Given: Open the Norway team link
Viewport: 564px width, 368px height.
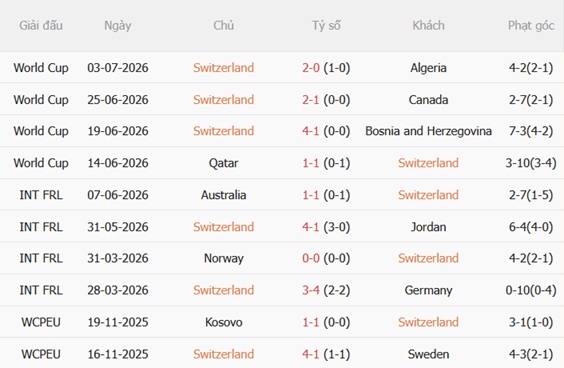Looking at the screenshot, I should coord(223,258).
